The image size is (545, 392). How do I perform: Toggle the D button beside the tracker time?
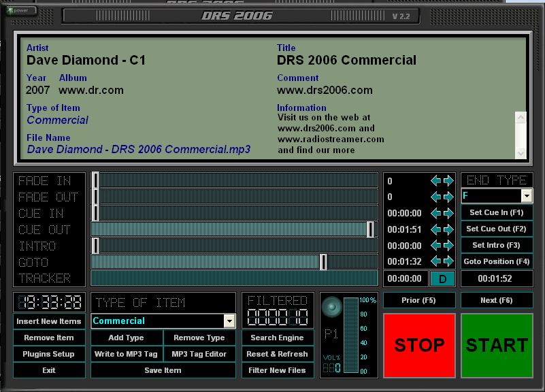pos(442,279)
